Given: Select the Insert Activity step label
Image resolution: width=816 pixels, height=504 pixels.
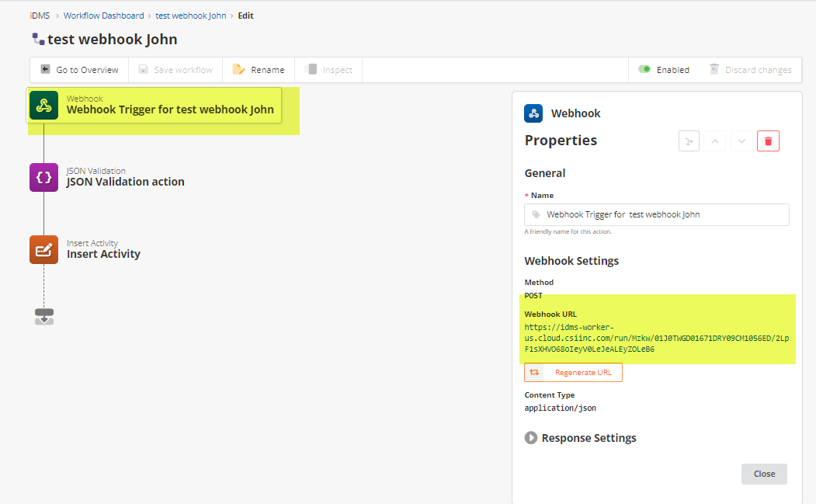Looking at the screenshot, I should pos(103,254).
